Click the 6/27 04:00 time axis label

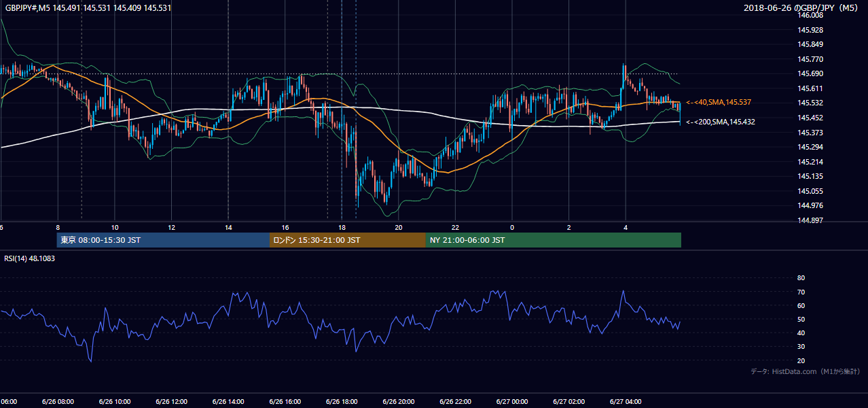[x=626, y=402]
